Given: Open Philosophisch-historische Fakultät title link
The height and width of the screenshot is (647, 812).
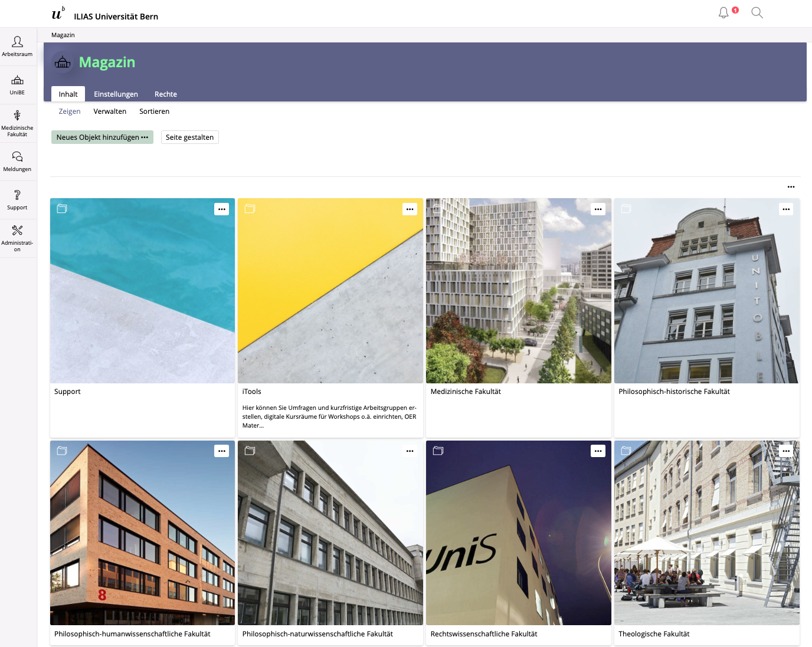Looking at the screenshot, I should pyautogui.click(x=674, y=392).
